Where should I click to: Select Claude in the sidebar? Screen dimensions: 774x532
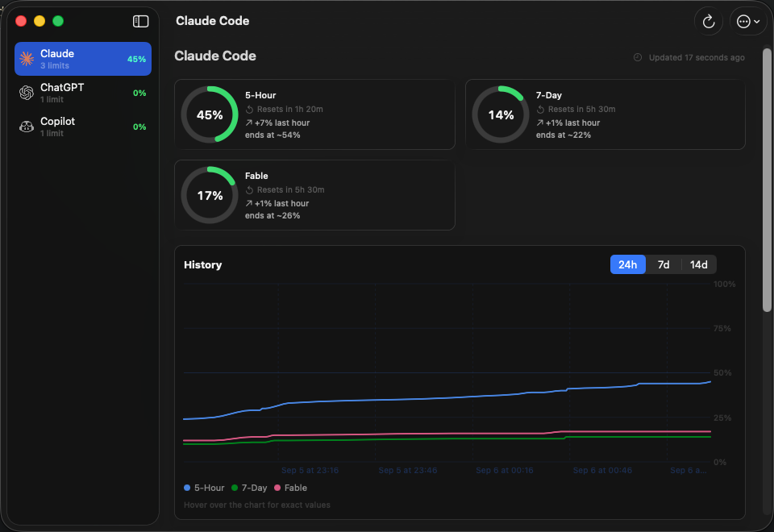point(83,59)
